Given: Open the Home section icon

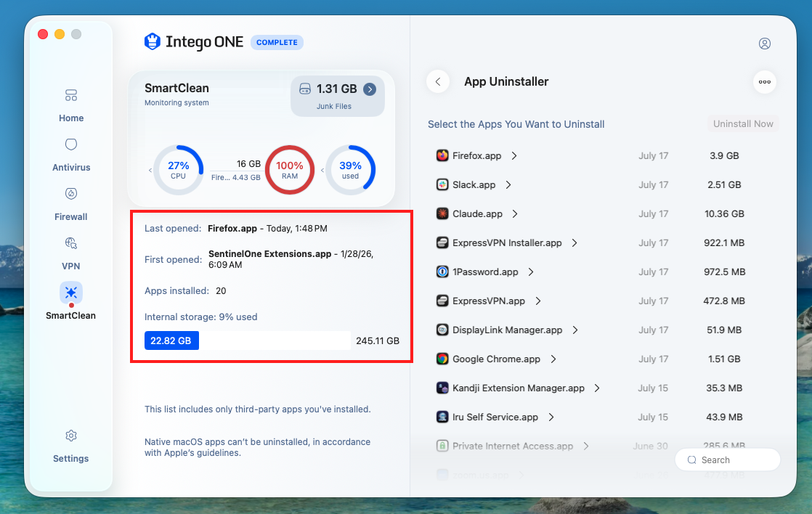Looking at the screenshot, I should [71, 95].
